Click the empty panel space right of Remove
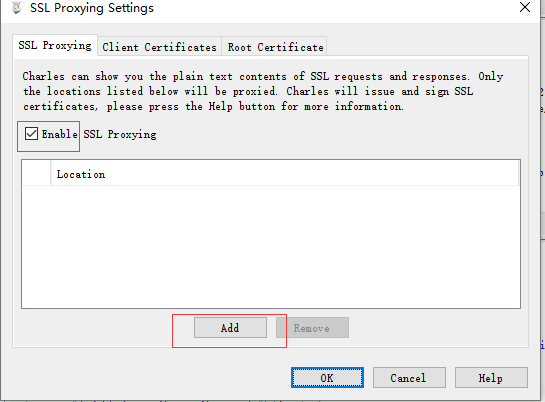The width and height of the screenshot is (545, 402). (x=438, y=328)
